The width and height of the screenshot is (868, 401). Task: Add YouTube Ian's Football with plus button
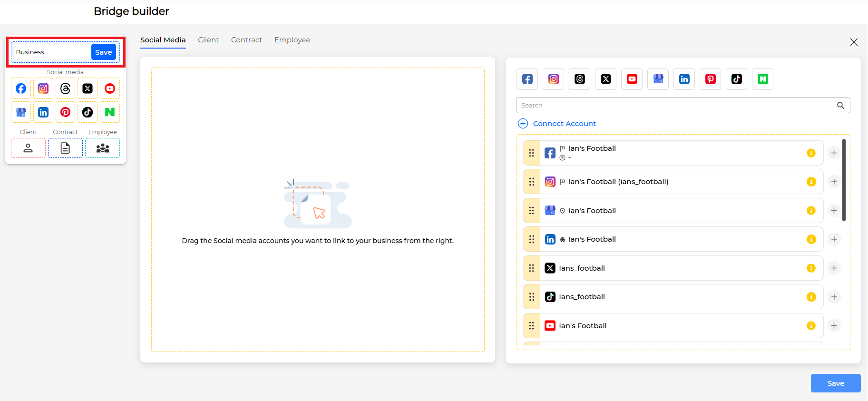click(x=834, y=326)
